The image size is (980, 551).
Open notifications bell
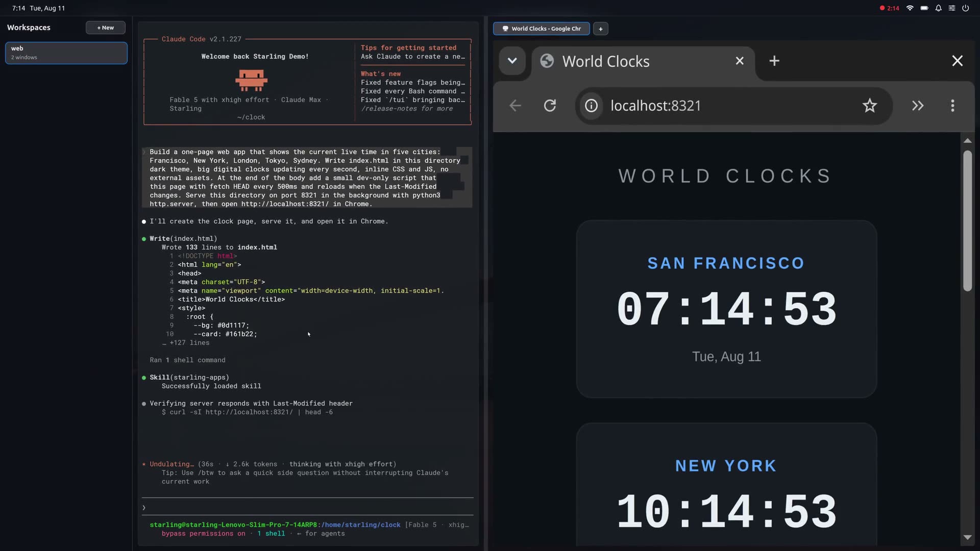[938, 8]
